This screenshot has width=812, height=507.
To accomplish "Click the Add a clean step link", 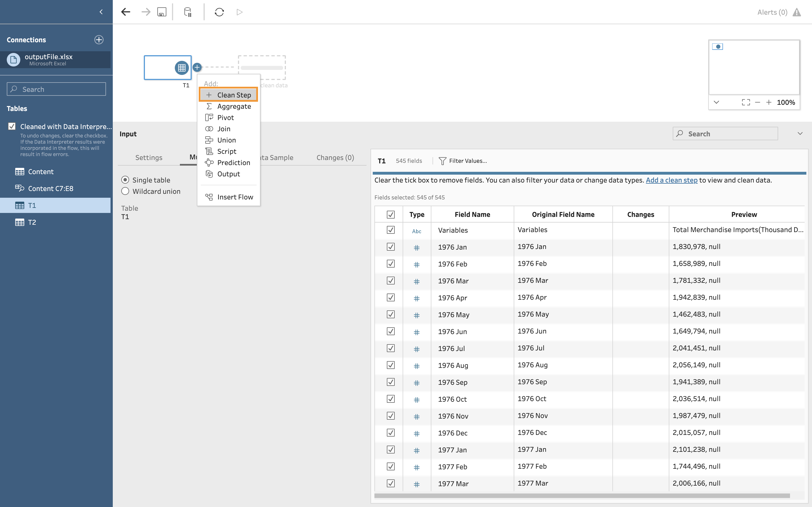I will tap(671, 180).
